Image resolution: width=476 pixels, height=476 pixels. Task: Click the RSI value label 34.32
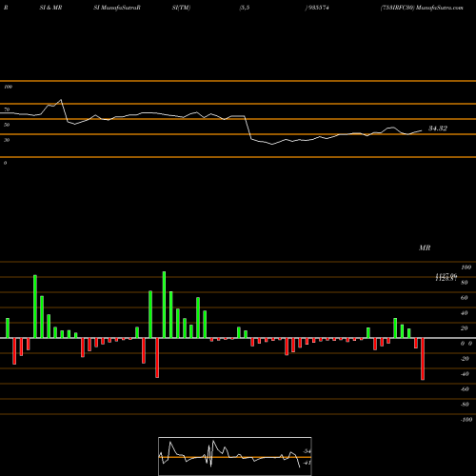tap(438, 129)
